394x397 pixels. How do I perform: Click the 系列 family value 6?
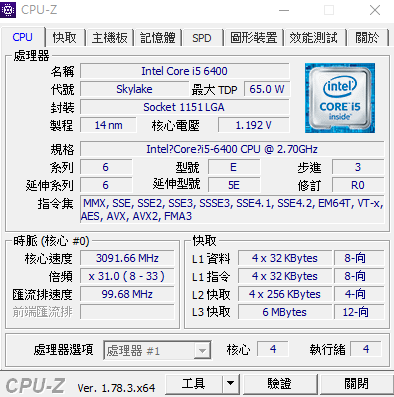coord(106,167)
